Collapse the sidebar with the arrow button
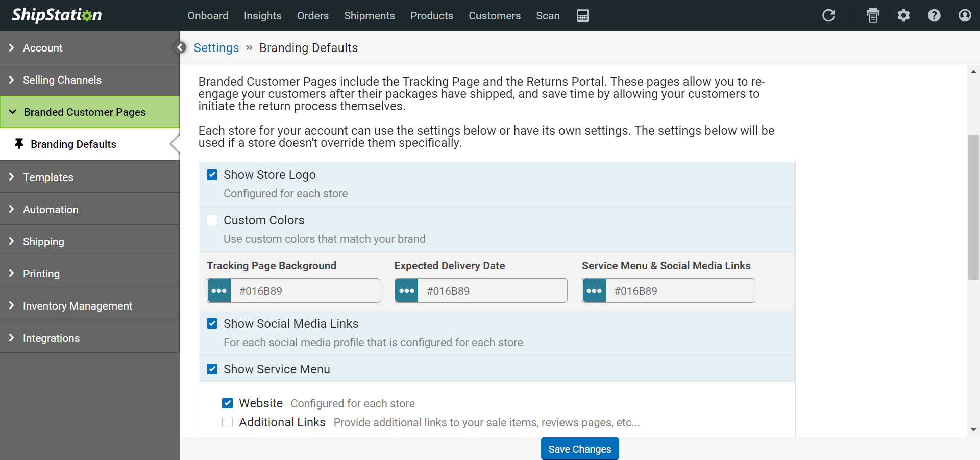Screen dimensions: 980x460 [180, 47]
